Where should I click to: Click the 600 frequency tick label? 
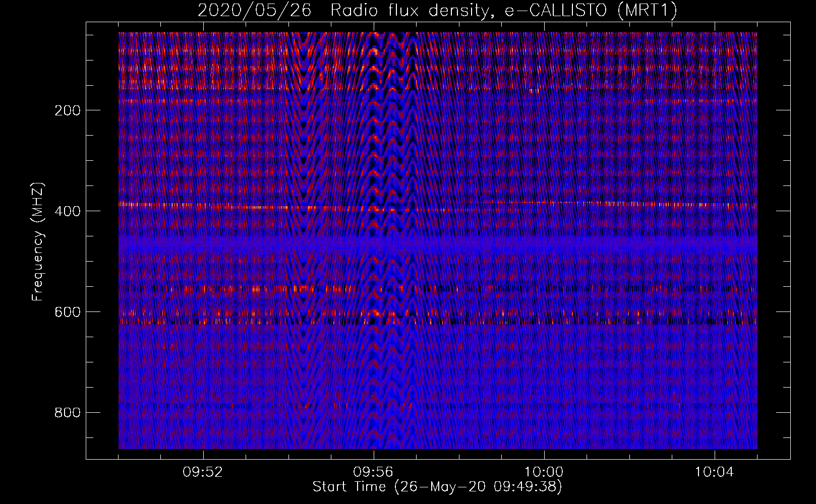coord(68,312)
